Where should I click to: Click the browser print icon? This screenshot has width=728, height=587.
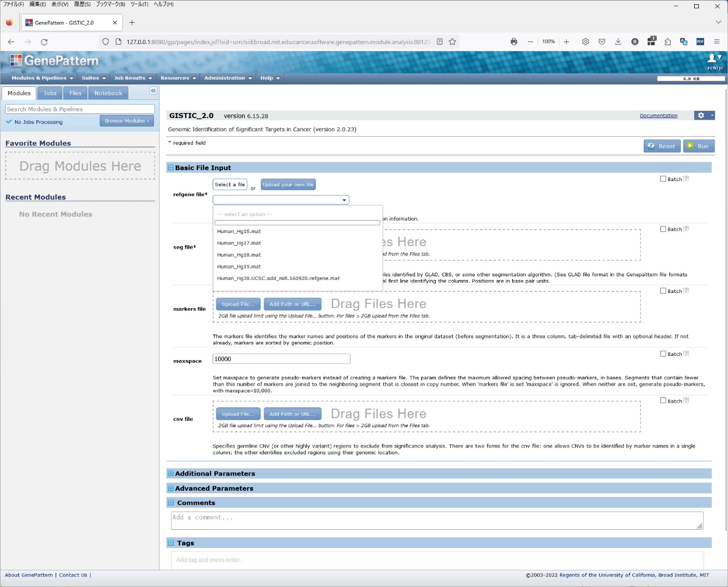tap(514, 42)
